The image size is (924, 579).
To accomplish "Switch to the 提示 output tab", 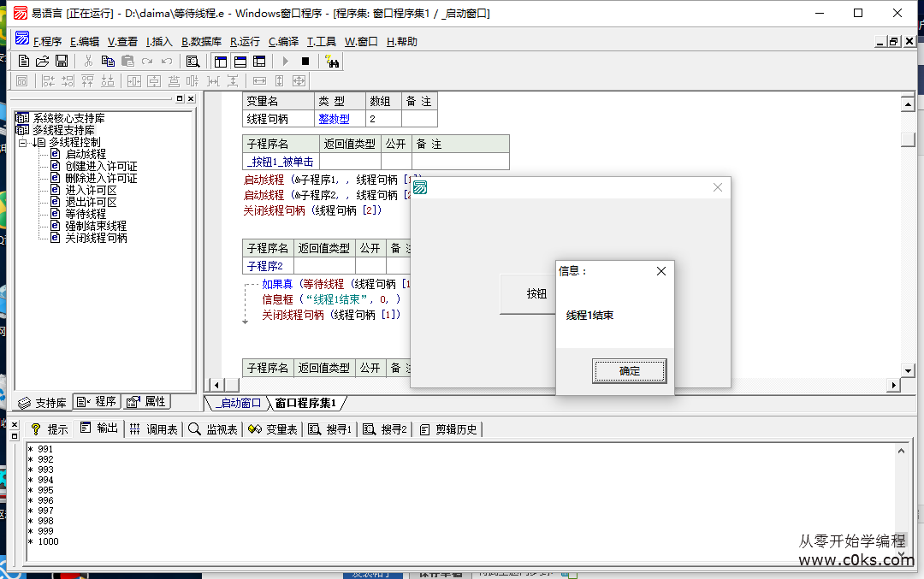I will 50,429.
